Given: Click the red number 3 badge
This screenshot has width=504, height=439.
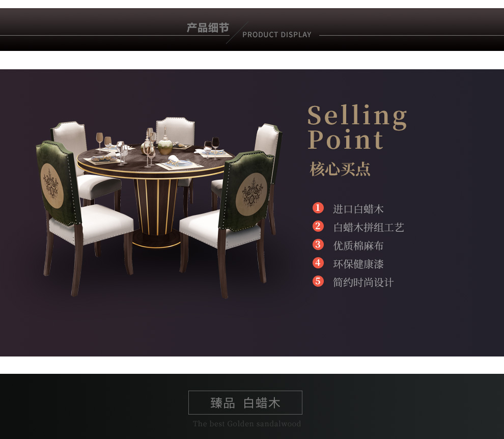Looking at the screenshot, I should [x=318, y=244].
